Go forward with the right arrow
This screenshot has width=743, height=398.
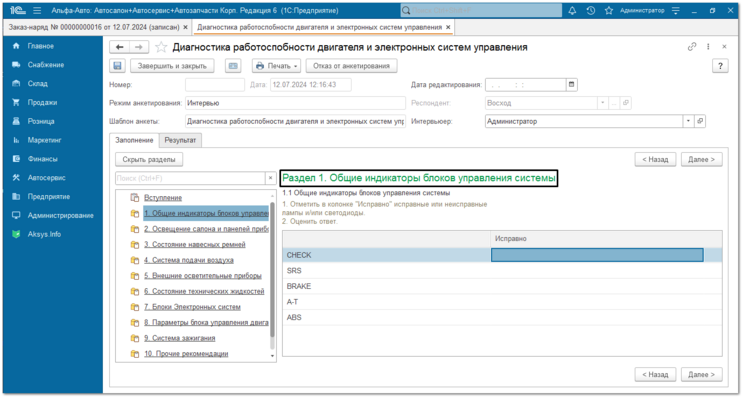pyautogui.click(x=139, y=47)
